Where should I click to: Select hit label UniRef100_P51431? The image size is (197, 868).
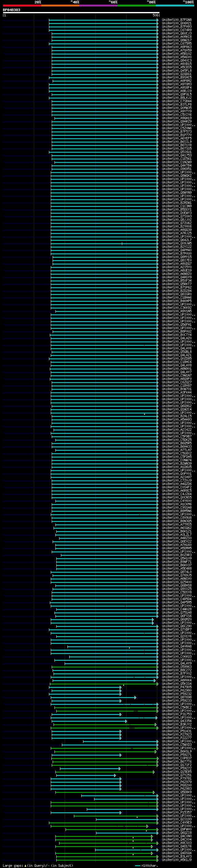pos(177,731)
